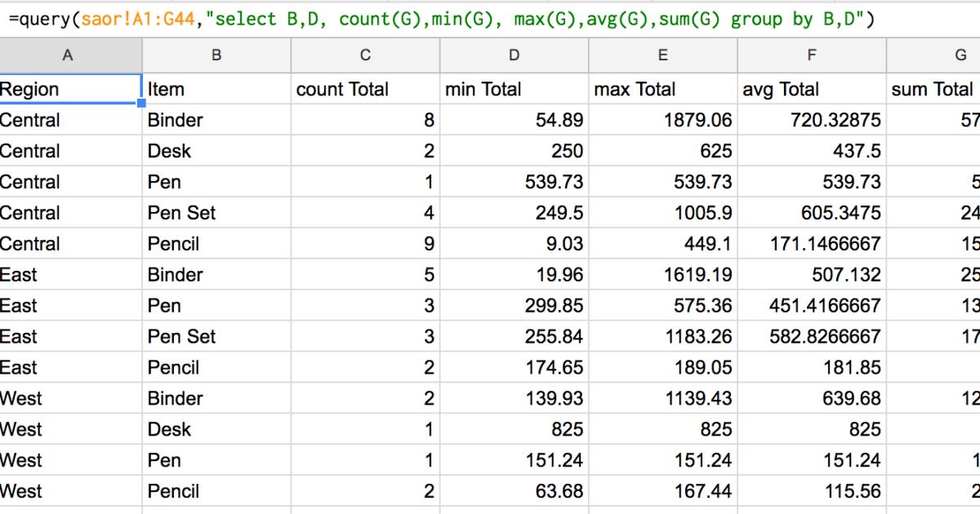Click the cell containing 720.32875
This screenshot has height=514, width=980.
click(811, 121)
